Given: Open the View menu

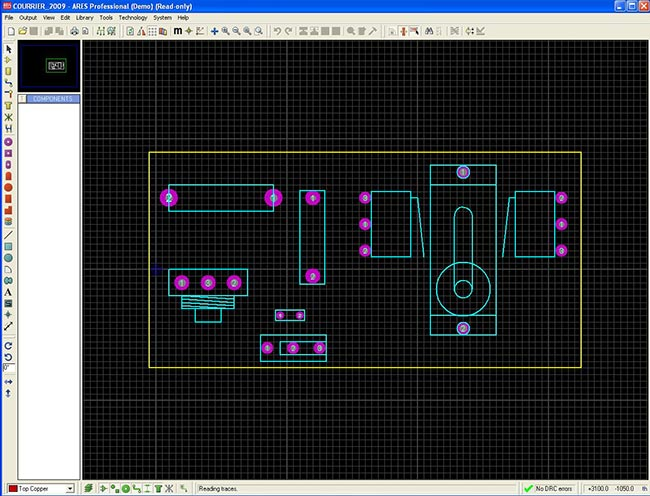Looking at the screenshot, I should point(49,18).
